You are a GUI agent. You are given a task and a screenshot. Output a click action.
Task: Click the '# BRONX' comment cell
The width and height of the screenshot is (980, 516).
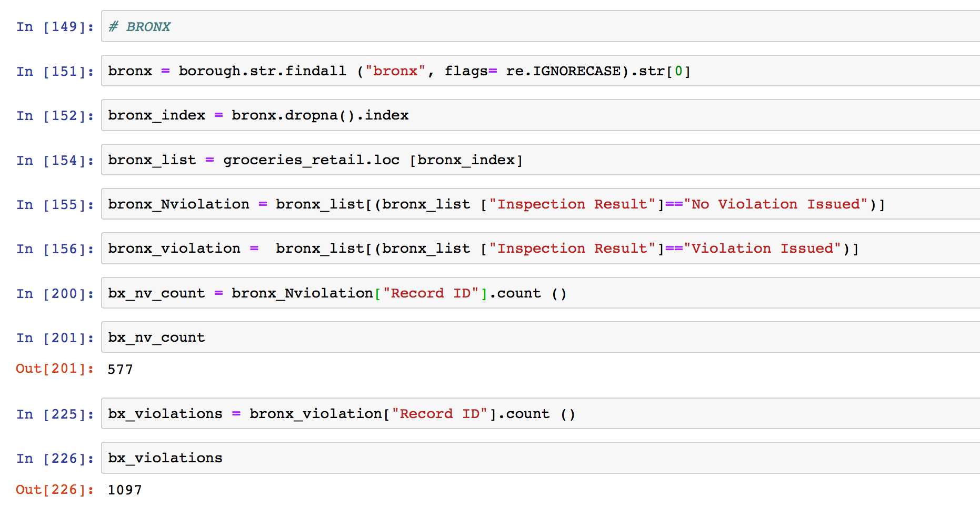pos(541,26)
